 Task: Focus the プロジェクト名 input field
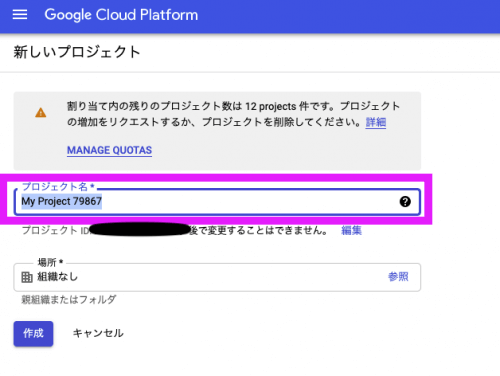(217, 202)
